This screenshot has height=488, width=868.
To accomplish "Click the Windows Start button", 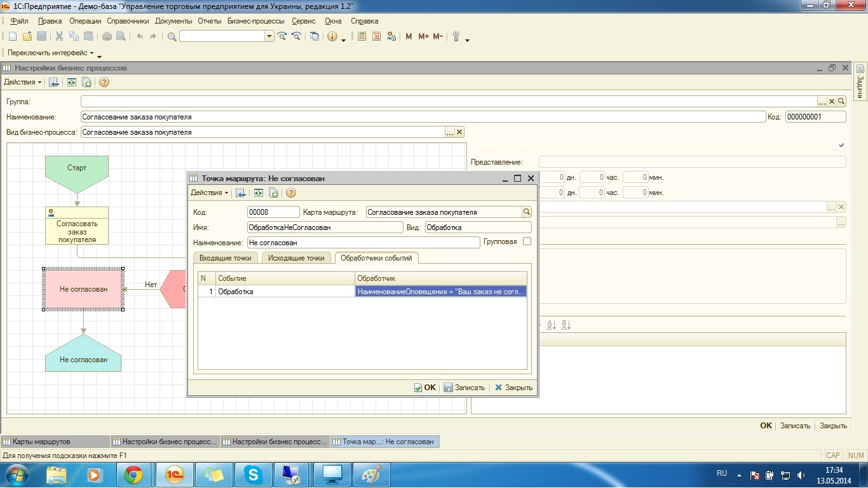I will (x=17, y=474).
